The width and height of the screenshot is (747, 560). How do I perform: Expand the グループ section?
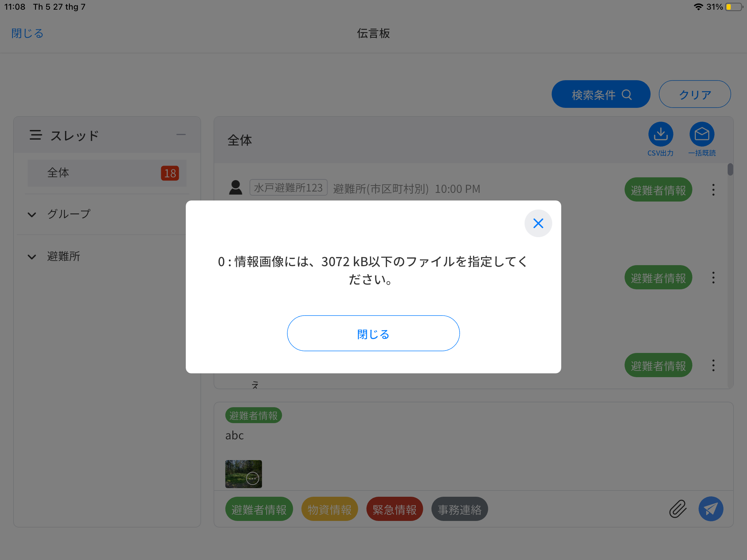(32, 215)
